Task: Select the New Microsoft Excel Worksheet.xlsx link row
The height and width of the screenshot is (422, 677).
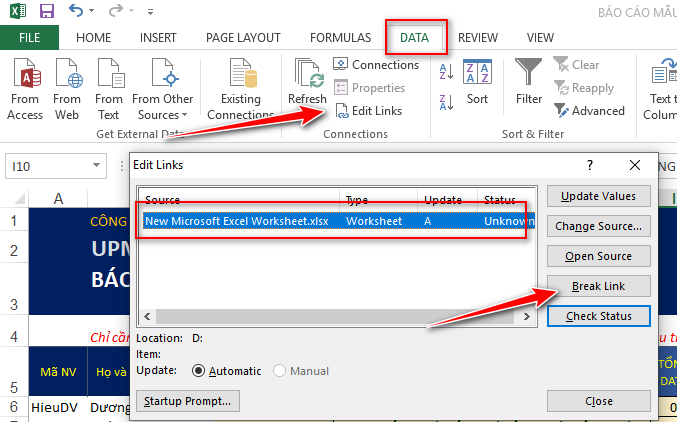Action: (339, 221)
